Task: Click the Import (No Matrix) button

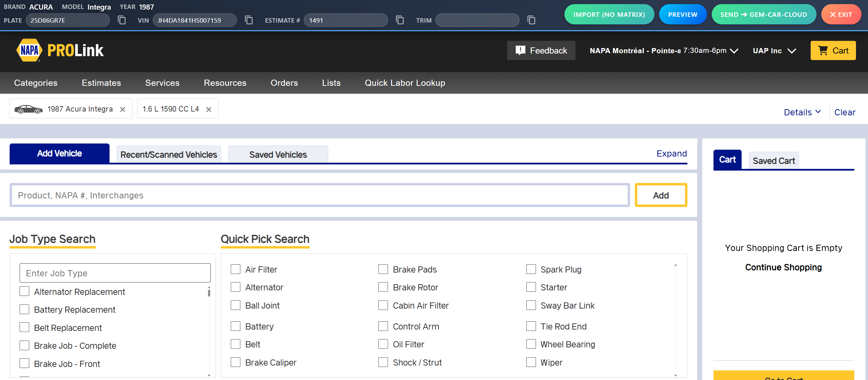Action: point(609,14)
